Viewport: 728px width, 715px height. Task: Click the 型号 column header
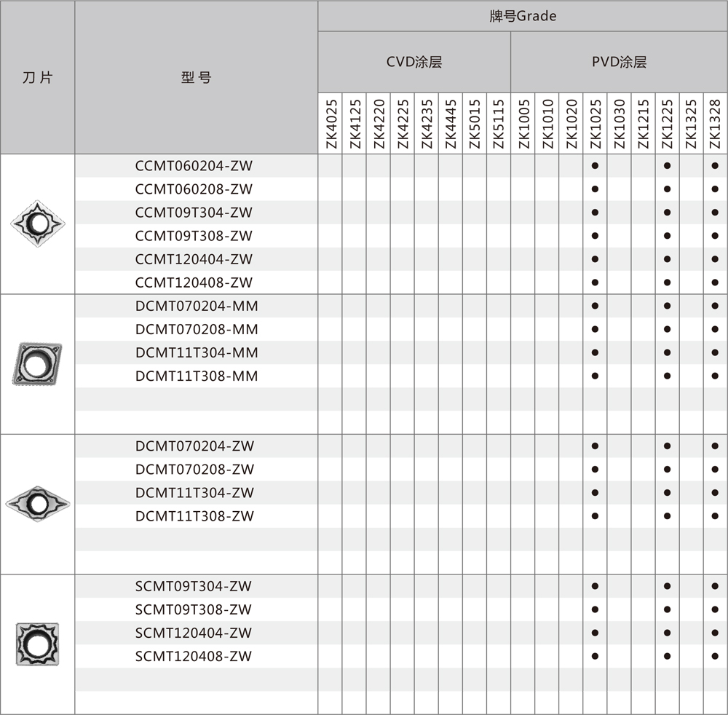pos(196,77)
